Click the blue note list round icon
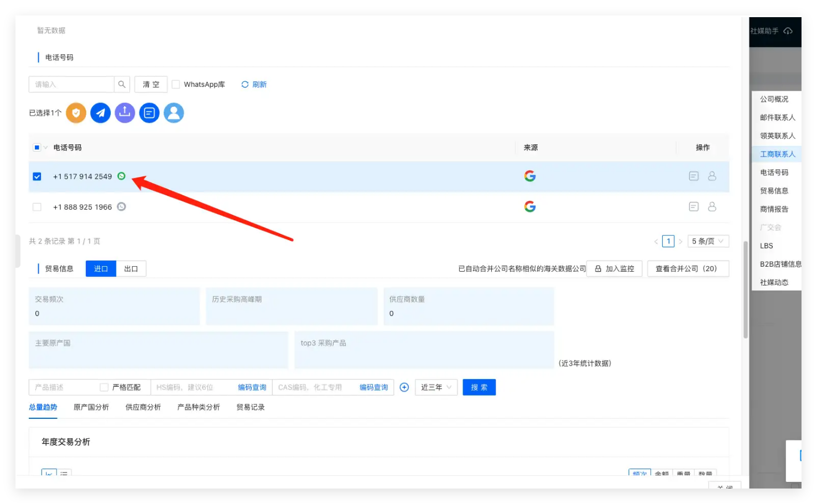Viewport: 817px width, 504px height. 149,113
